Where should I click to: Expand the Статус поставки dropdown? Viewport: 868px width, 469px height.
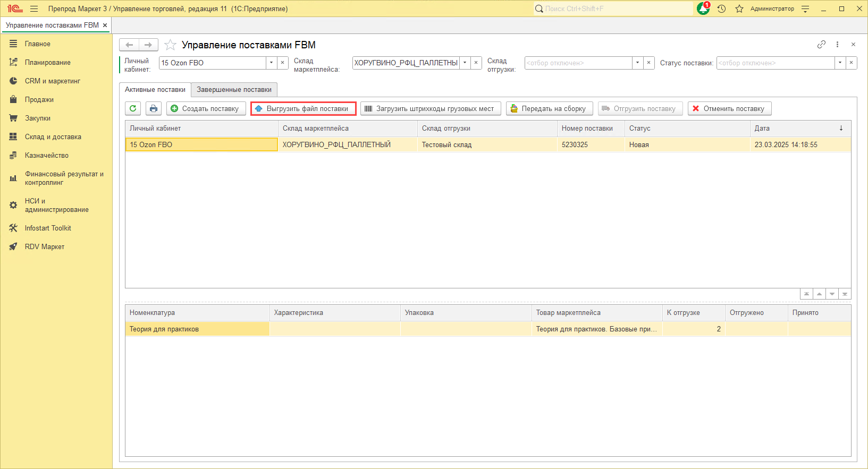tap(840, 63)
